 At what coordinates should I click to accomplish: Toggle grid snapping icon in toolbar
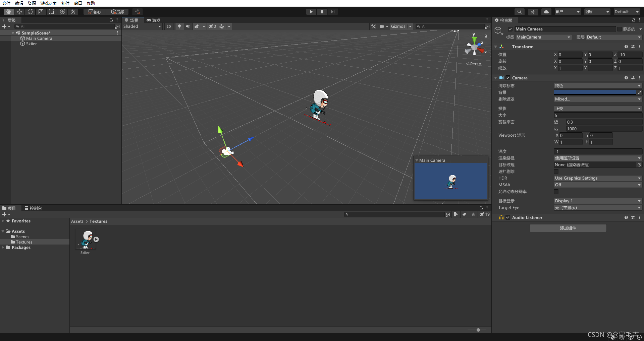[137, 12]
